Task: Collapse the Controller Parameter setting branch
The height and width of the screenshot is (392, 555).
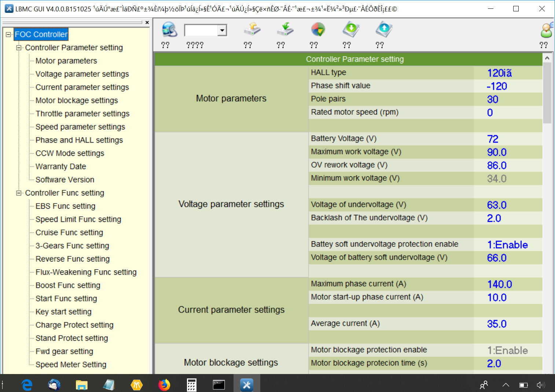Action: point(19,48)
